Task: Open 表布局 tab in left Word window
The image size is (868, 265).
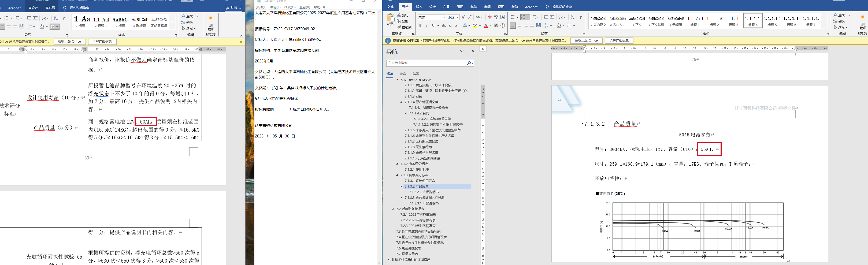Action: point(50,8)
